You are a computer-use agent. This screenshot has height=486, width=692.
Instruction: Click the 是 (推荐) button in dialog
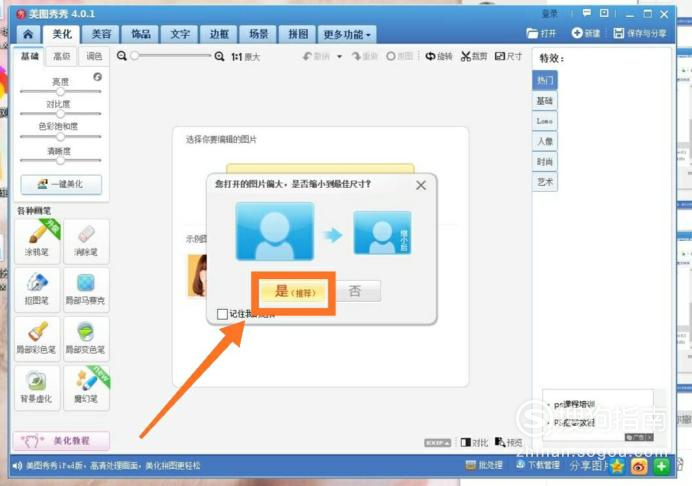pyautogui.click(x=294, y=292)
